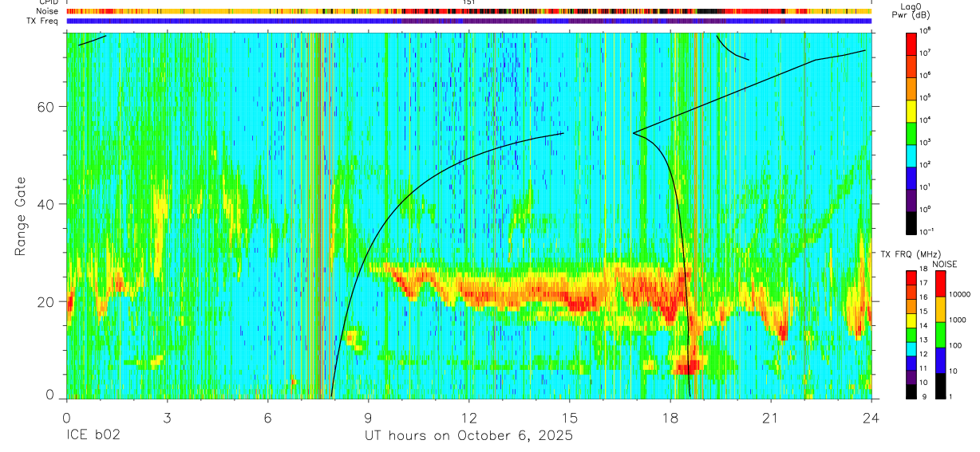The width and height of the screenshot is (980, 452).
Task: Select the black 1-10 NOISE swatch
Action: click(x=939, y=384)
